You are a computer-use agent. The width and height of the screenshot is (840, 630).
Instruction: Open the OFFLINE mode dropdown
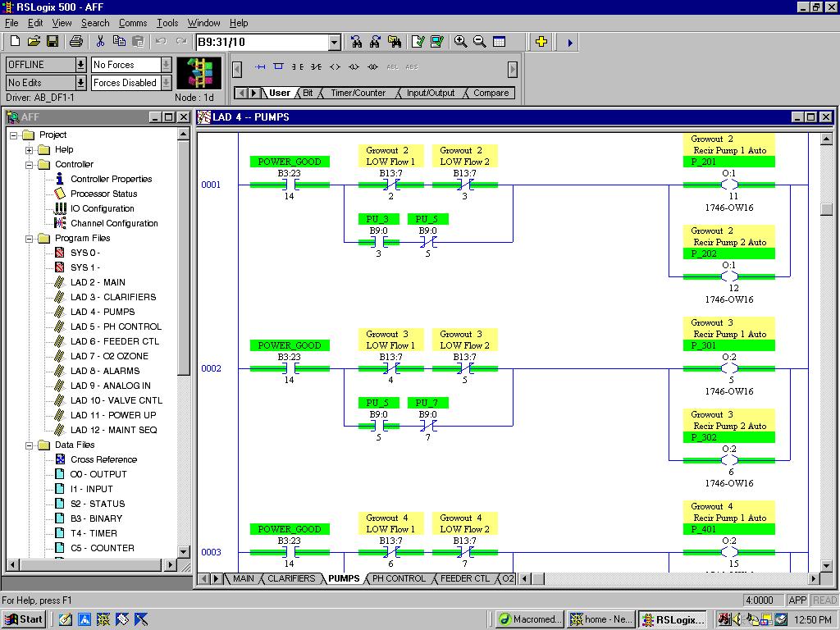click(80, 65)
